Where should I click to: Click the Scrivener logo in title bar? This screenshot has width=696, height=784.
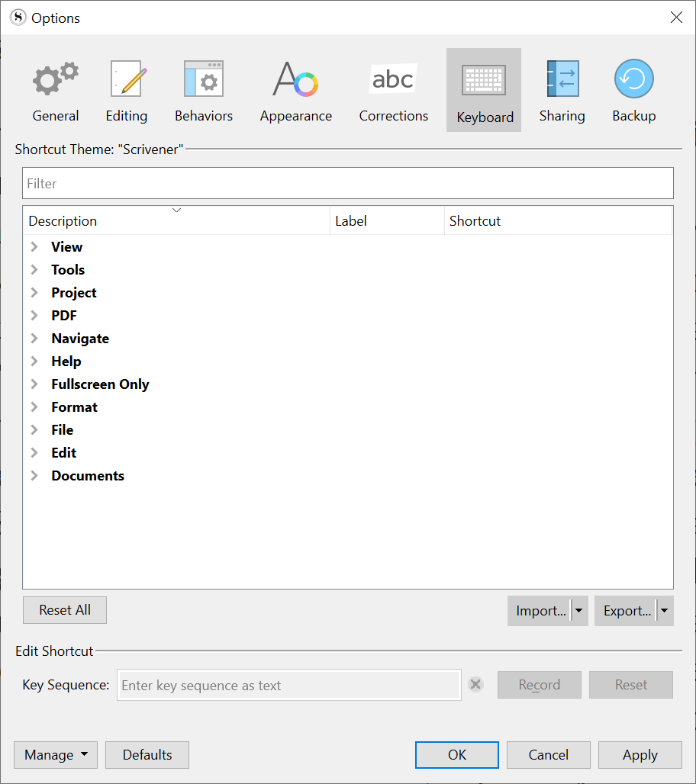click(x=18, y=18)
